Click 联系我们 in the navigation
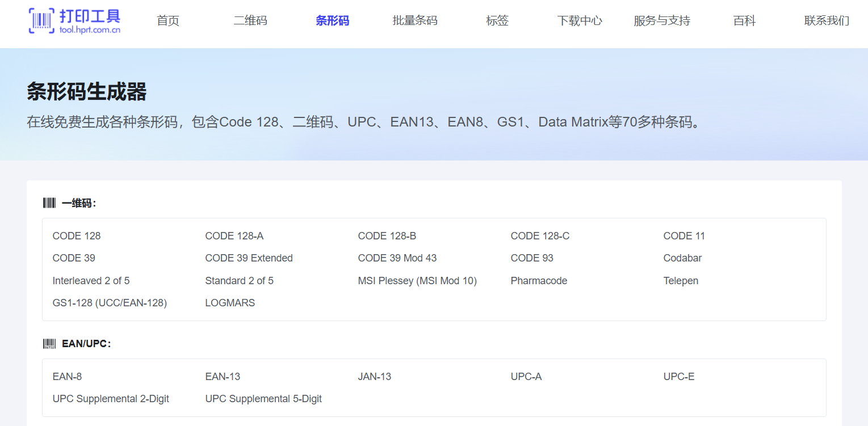This screenshot has width=868, height=426. tap(827, 21)
